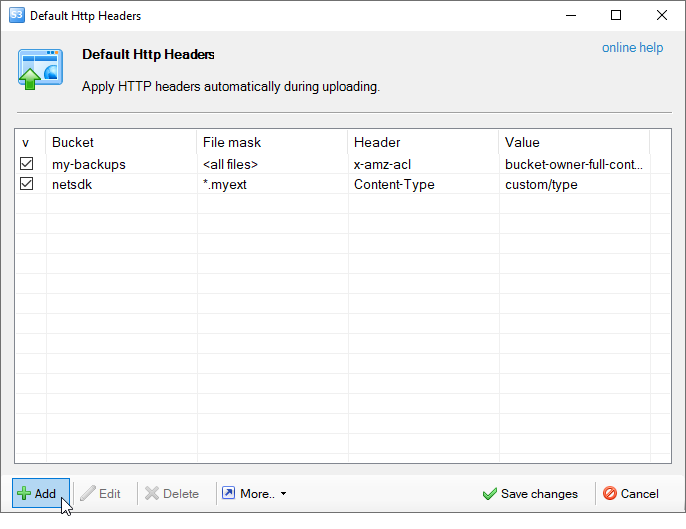Save changes to default headers
Screen dimensions: 686x529
(x=530, y=494)
